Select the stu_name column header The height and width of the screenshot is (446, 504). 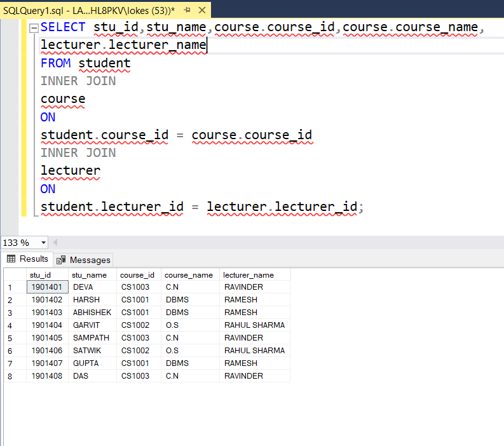[x=93, y=275]
